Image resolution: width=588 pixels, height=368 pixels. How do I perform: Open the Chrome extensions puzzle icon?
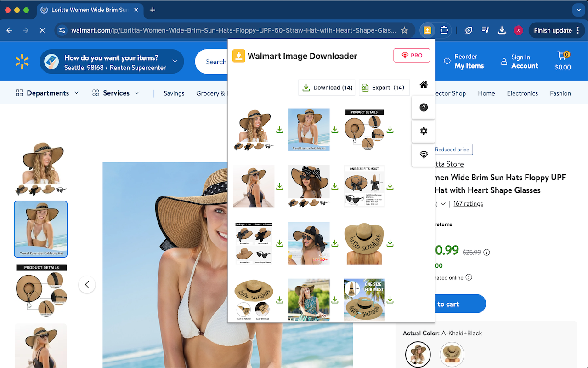pos(444,30)
